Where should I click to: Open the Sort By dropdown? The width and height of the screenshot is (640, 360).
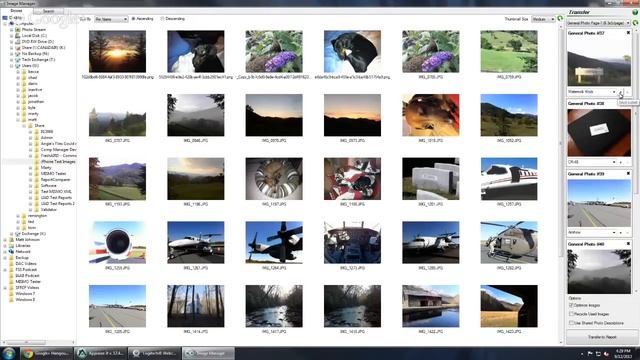click(111, 19)
